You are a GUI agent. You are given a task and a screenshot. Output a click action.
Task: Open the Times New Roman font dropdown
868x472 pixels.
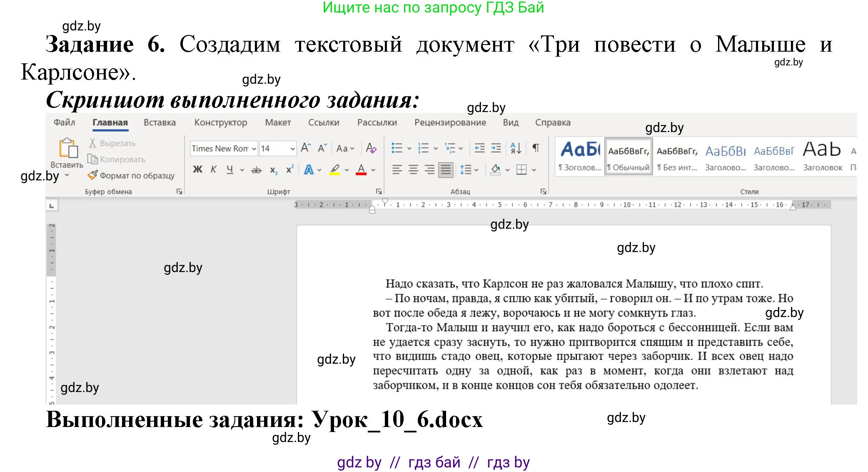(254, 148)
